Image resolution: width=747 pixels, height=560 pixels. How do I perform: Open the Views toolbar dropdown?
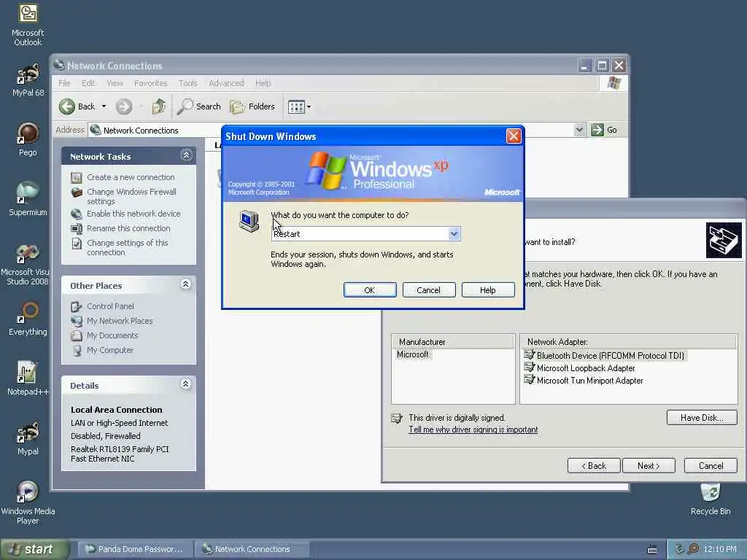click(300, 106)
